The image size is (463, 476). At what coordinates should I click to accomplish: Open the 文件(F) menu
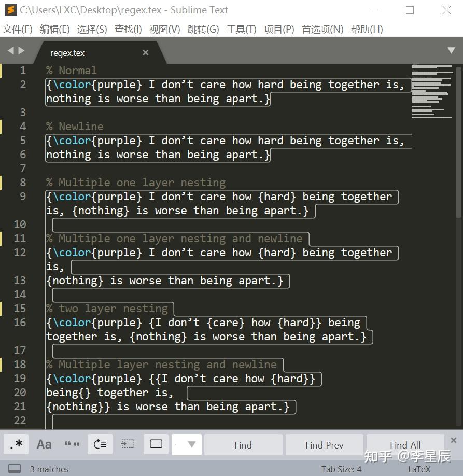coord(17,30)
